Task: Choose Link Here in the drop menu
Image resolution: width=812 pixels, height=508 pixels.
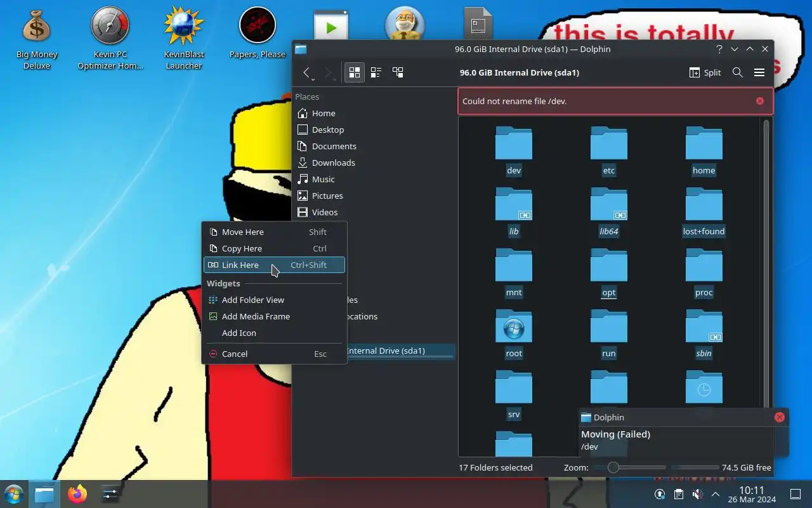Action: pyautogui.click(x=274, y=265)
